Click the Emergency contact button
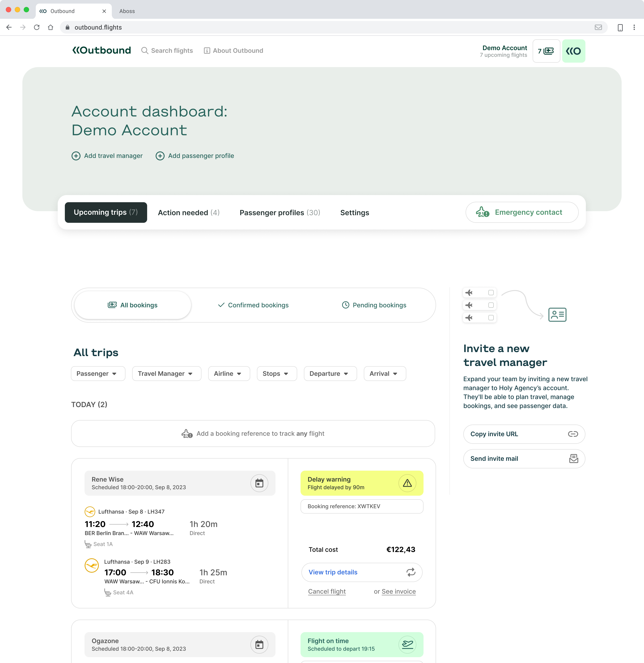This screenshot has width=644, height=663. point(522,212)
